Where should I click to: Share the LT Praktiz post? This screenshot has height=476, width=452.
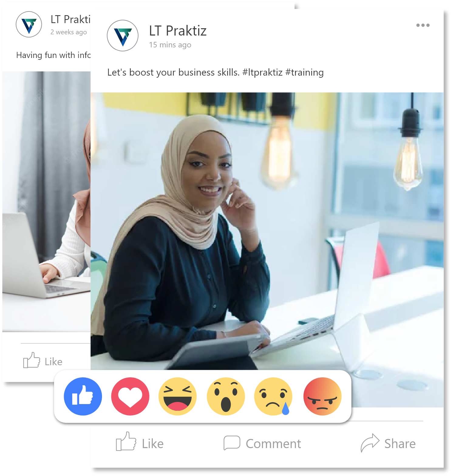pyautogui.click(x=388, y=443)
